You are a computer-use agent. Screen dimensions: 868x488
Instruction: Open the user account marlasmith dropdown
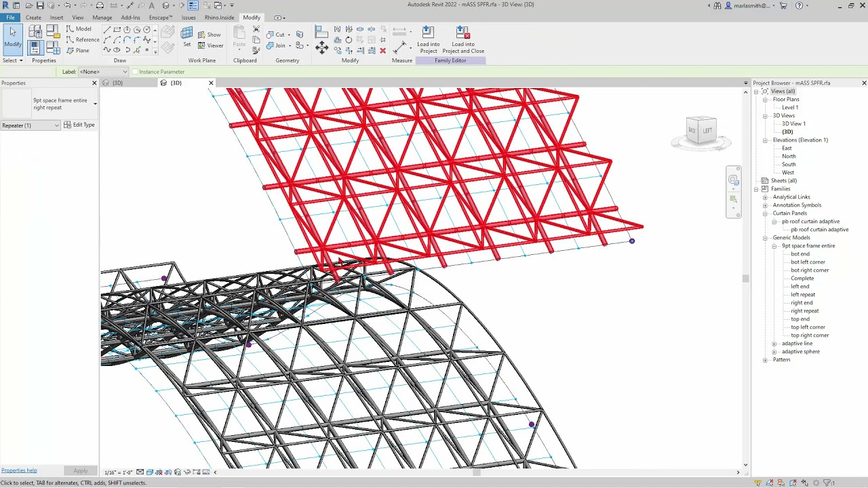click(x=751, y=5)
